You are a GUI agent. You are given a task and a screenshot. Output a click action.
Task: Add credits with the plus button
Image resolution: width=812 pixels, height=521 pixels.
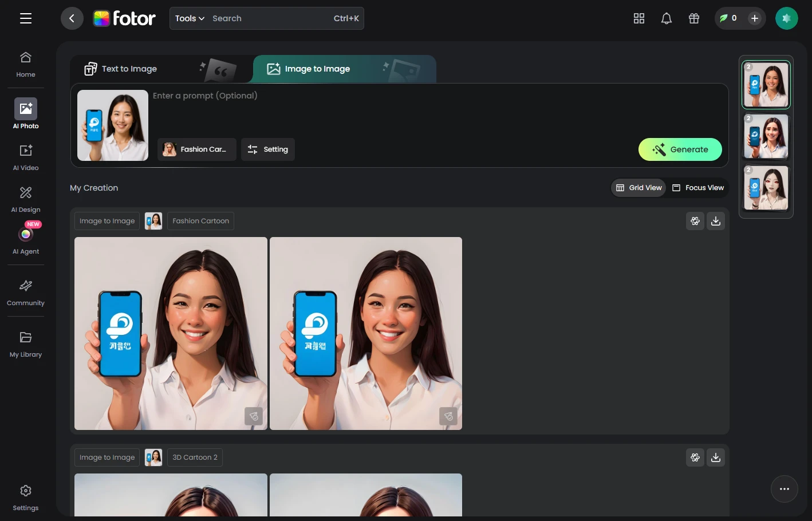tap(755, 18)
